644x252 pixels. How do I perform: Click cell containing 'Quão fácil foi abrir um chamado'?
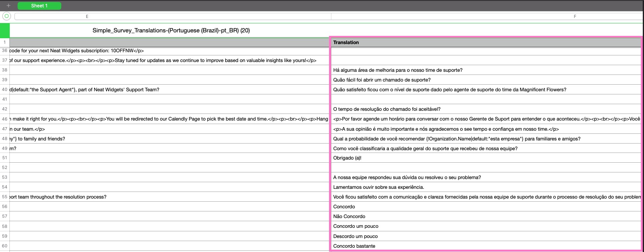click(486, 80)
